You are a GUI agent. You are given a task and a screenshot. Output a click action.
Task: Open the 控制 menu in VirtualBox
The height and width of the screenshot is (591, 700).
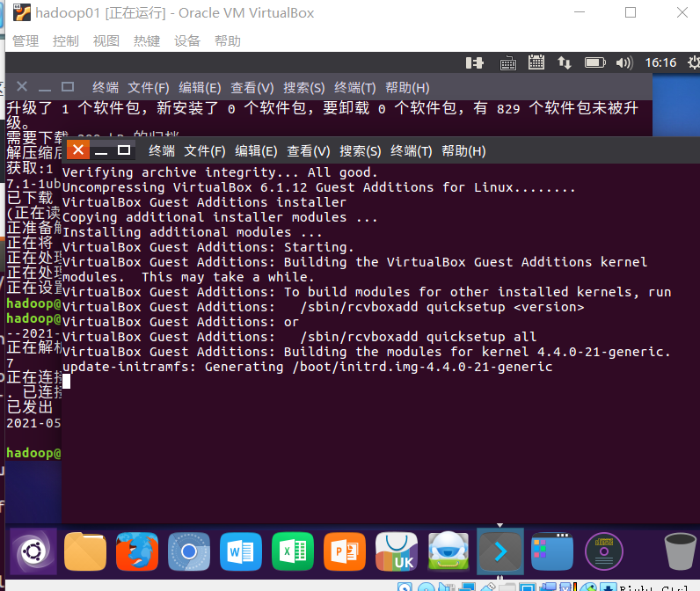pyautogui.click(x=66, y=41)
